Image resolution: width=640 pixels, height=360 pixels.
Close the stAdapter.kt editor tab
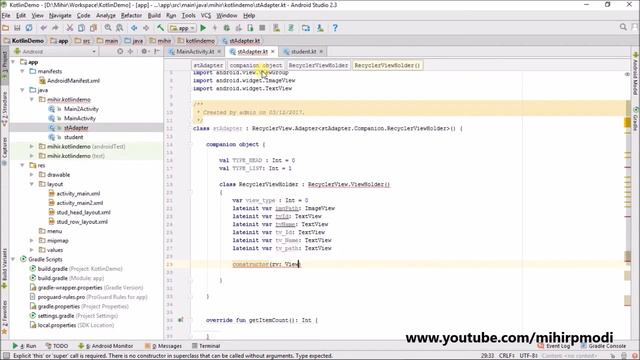click(273, 52)
